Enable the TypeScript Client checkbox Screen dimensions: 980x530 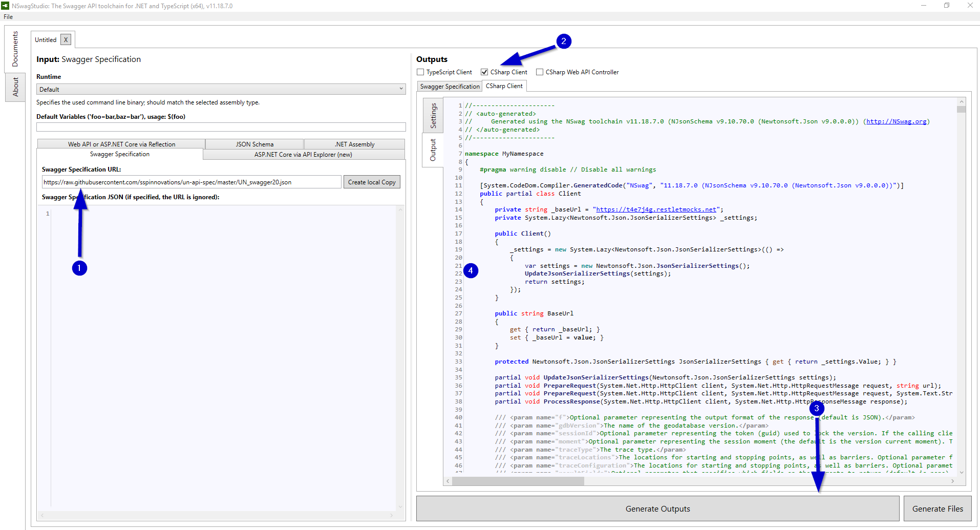(x=420, y=72)
